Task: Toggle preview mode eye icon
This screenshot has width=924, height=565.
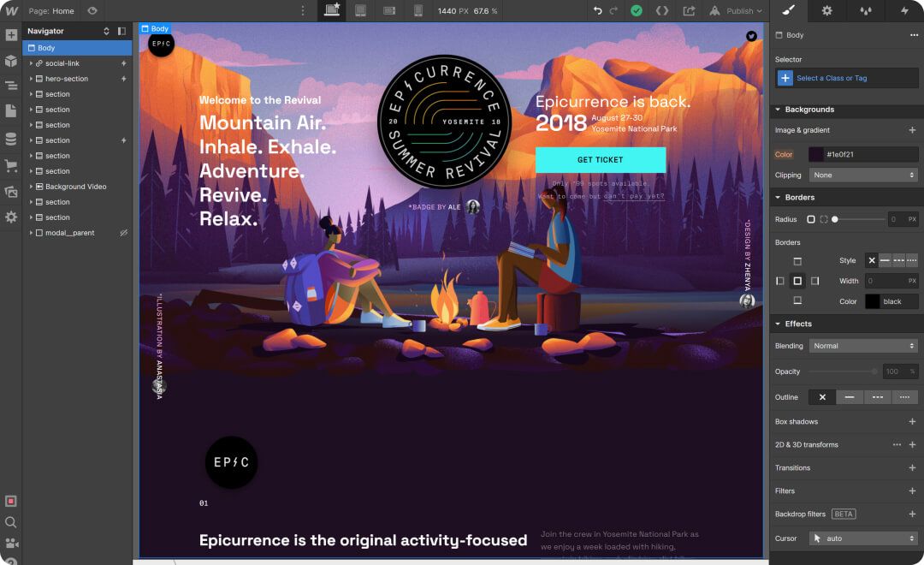Action: (x=92, y=10)
